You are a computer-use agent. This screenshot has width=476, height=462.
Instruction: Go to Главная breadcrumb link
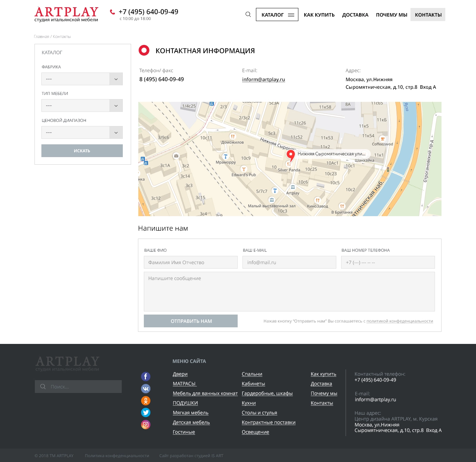pyautogui.click(x=41, y=37)
